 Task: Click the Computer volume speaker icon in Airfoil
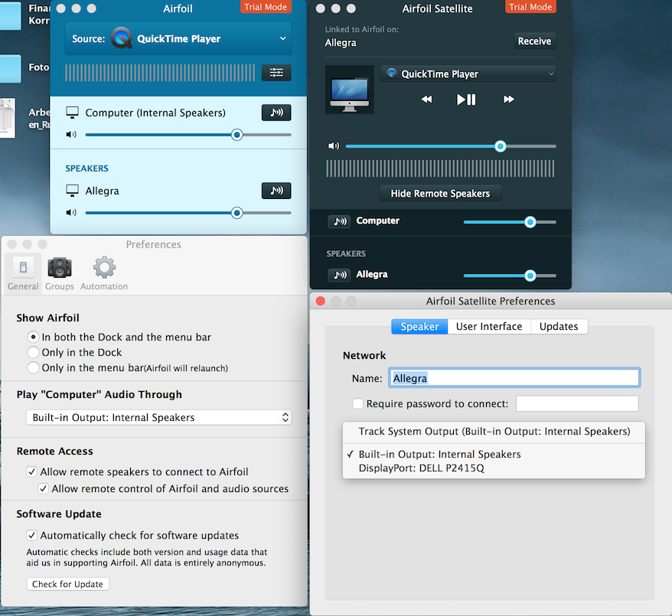coord(71,135)
